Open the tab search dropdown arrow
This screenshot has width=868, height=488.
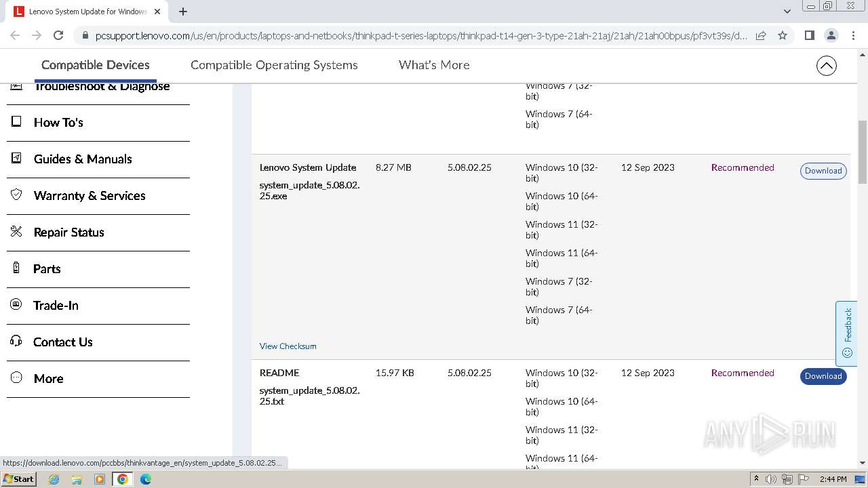click(787, 12)
